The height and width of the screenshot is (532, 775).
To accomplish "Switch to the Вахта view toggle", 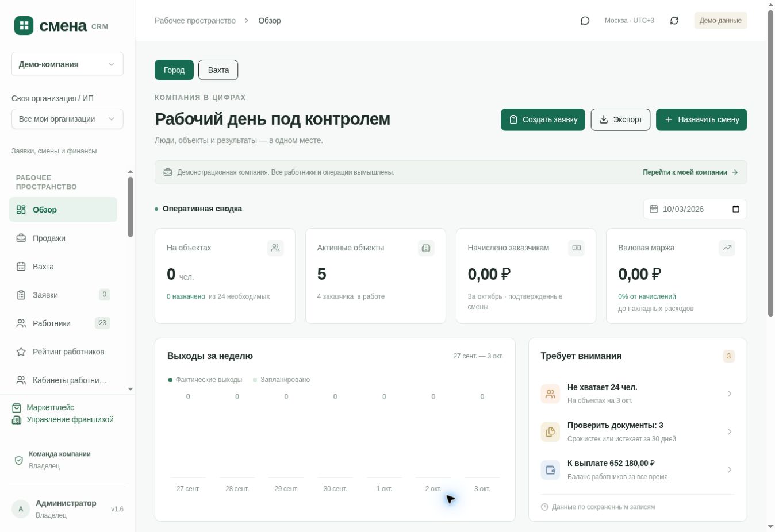I will pos(218,70).
